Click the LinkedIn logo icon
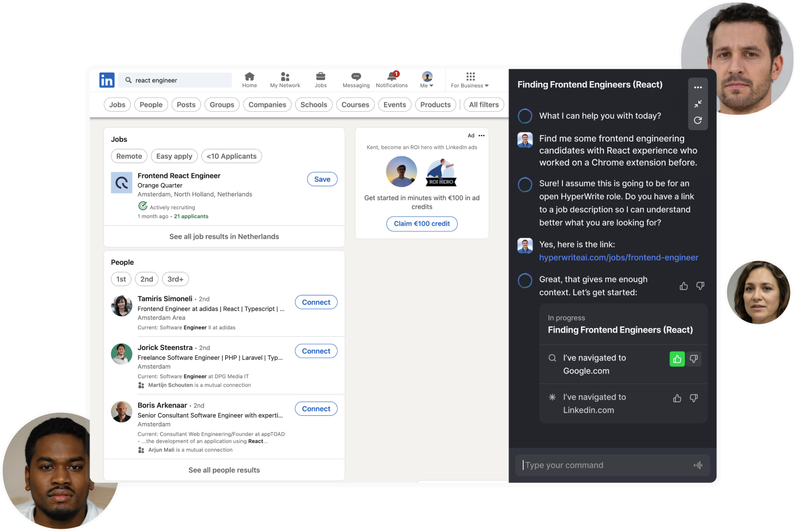The height and width of the screenshot is (532, 796). (x=107, y=80)
